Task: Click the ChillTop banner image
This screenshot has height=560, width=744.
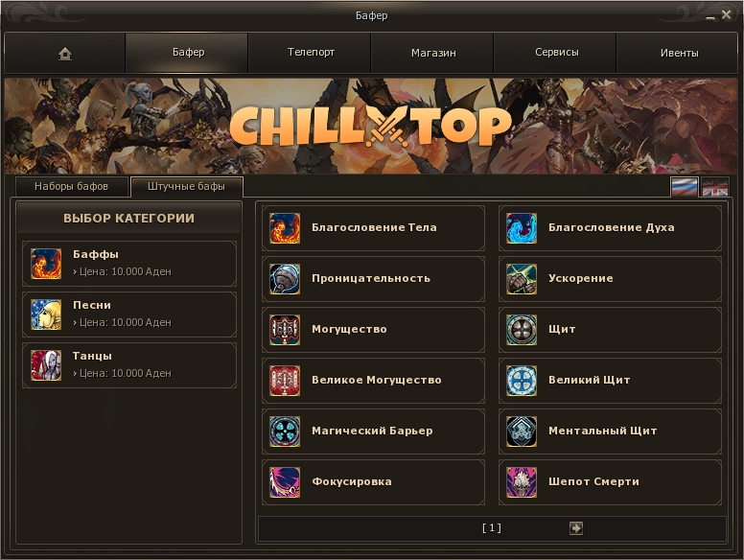Action: 372,127
